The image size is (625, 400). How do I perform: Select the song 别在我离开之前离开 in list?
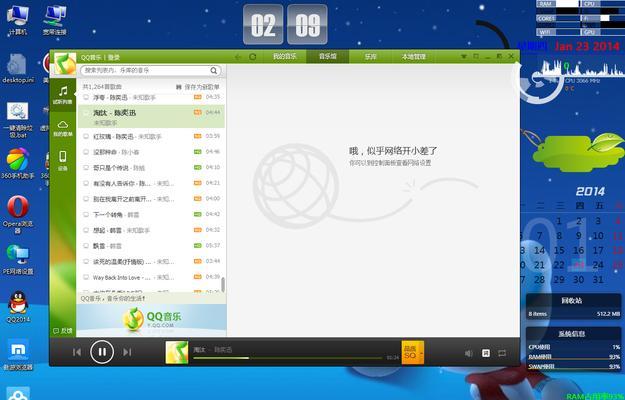[x=151, y=199]
